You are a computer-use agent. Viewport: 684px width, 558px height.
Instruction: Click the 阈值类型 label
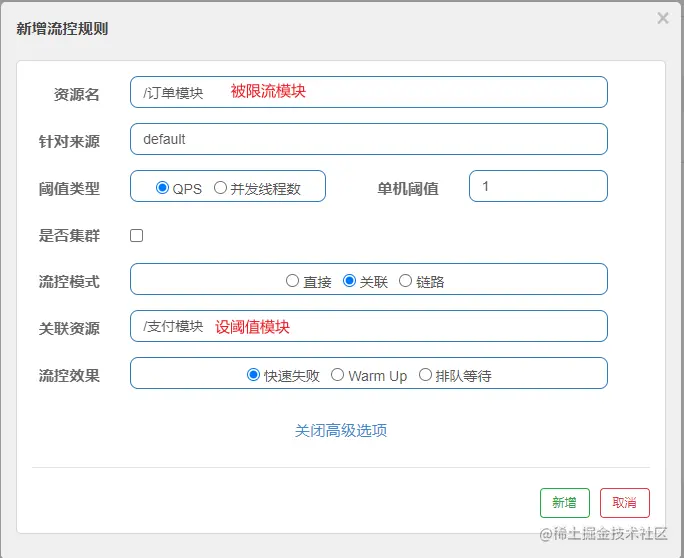[69, 189]
